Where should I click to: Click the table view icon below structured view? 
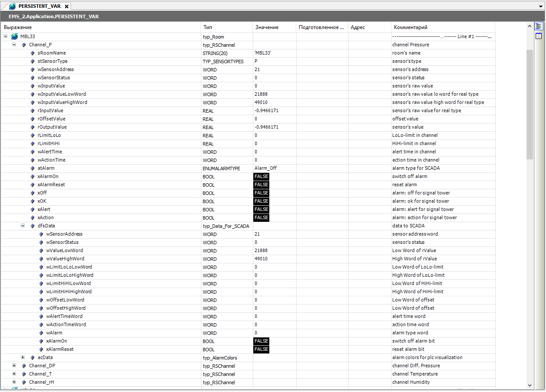539,36
